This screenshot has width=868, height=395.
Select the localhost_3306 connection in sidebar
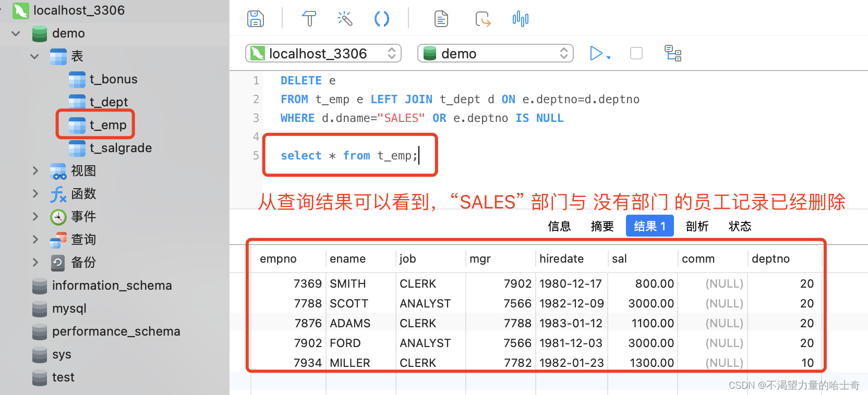79,10
